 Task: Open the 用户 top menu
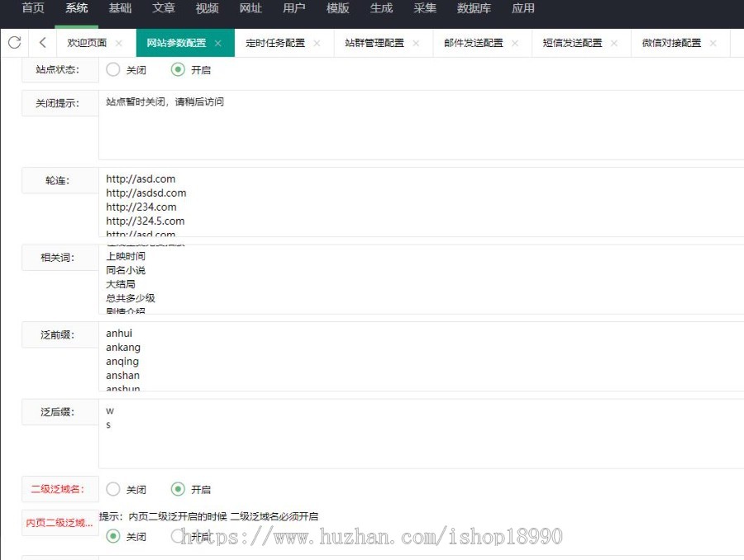tap(294, 8)
